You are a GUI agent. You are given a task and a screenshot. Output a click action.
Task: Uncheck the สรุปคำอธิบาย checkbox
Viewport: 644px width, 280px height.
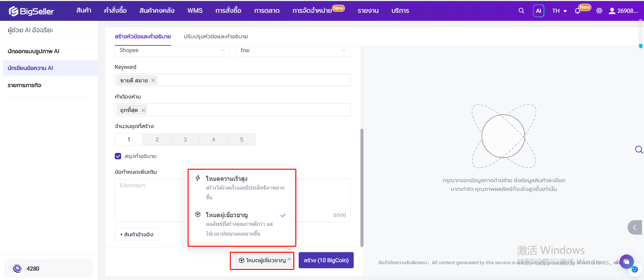118,156
